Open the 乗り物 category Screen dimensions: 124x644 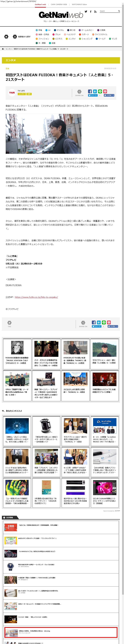point(71,30)
